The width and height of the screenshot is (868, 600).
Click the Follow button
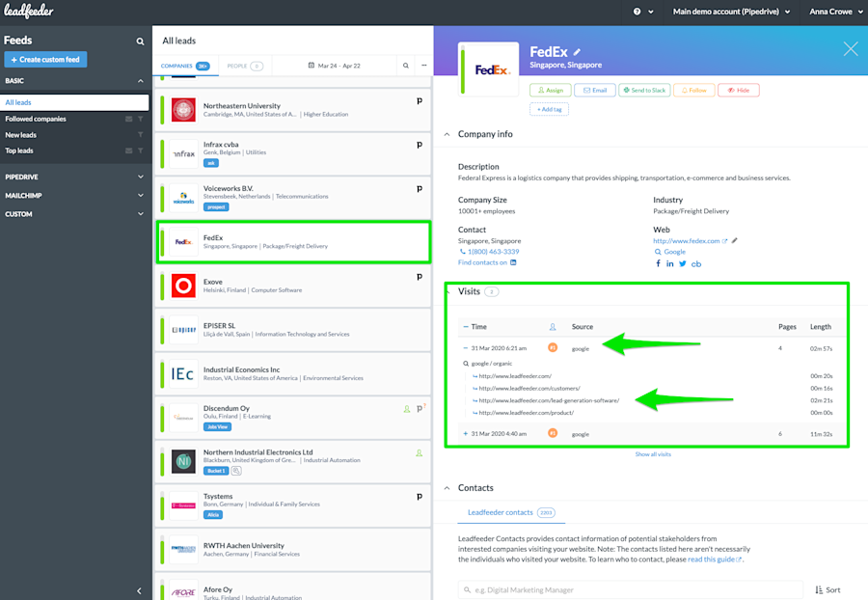[693, 90]
